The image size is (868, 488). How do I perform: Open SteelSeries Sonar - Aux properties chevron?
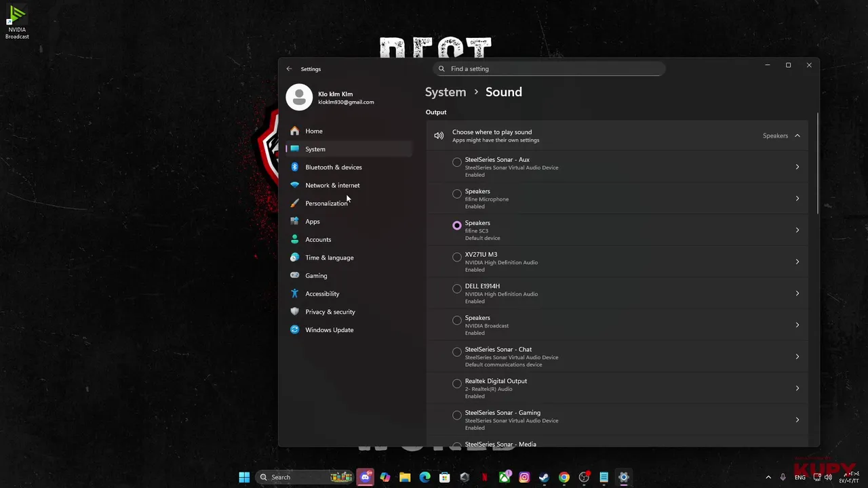pos(797,167)
